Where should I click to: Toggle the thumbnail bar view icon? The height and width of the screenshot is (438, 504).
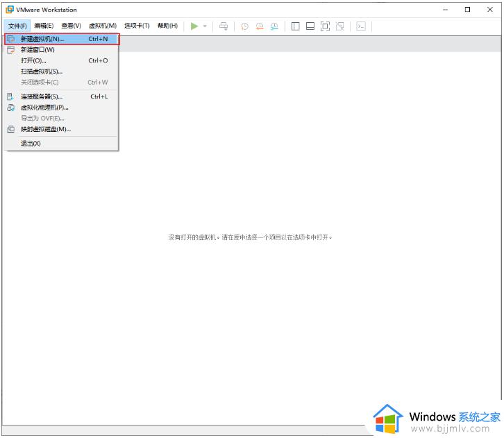tap(310, 26)
